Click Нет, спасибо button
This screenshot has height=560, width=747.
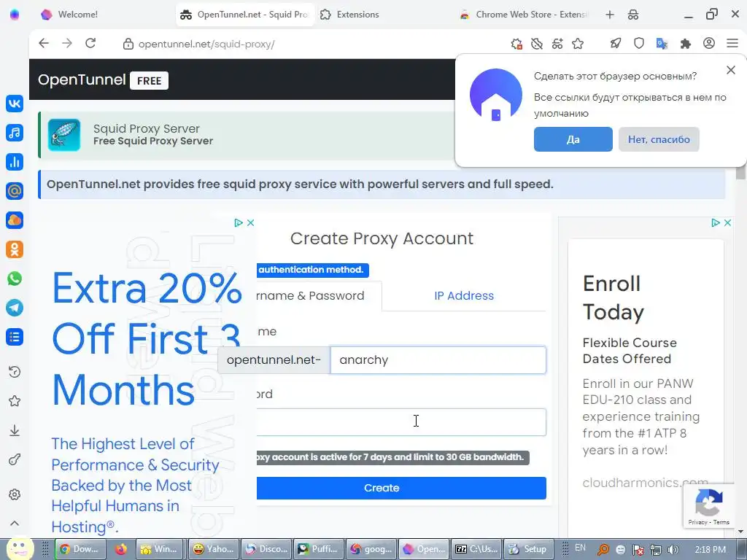[659, 139]
